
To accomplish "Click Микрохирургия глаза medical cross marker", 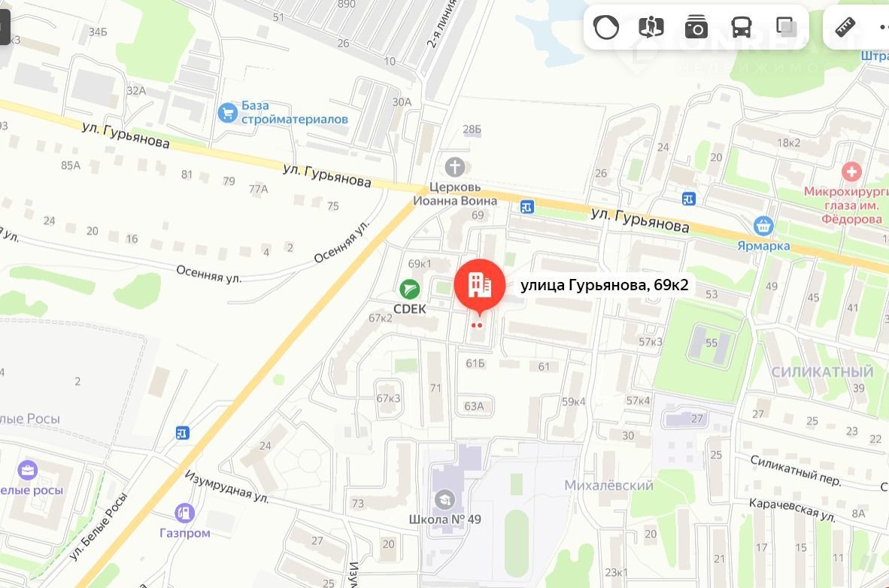I will point(851,171).
